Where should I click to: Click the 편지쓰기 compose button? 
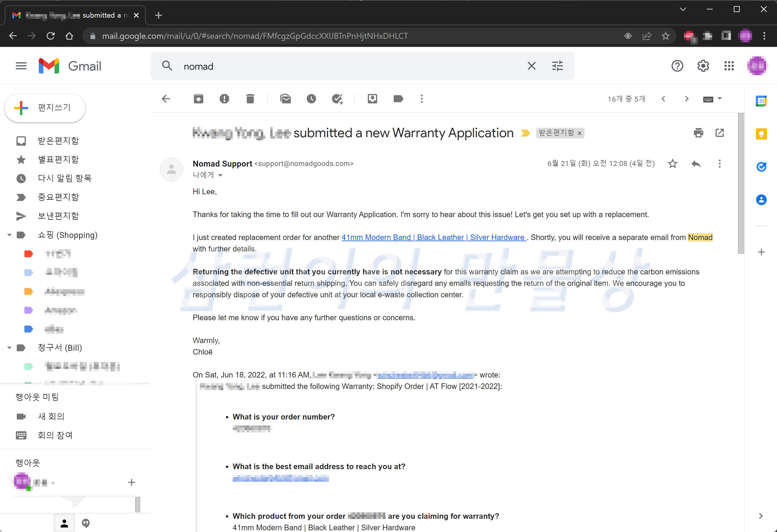[x=45, y=108]
